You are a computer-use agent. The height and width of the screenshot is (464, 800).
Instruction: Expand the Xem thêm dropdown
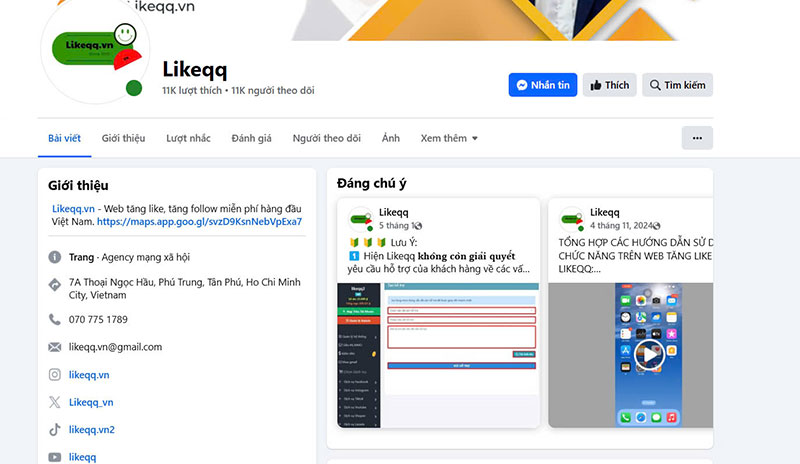click(x=449, y=138)
